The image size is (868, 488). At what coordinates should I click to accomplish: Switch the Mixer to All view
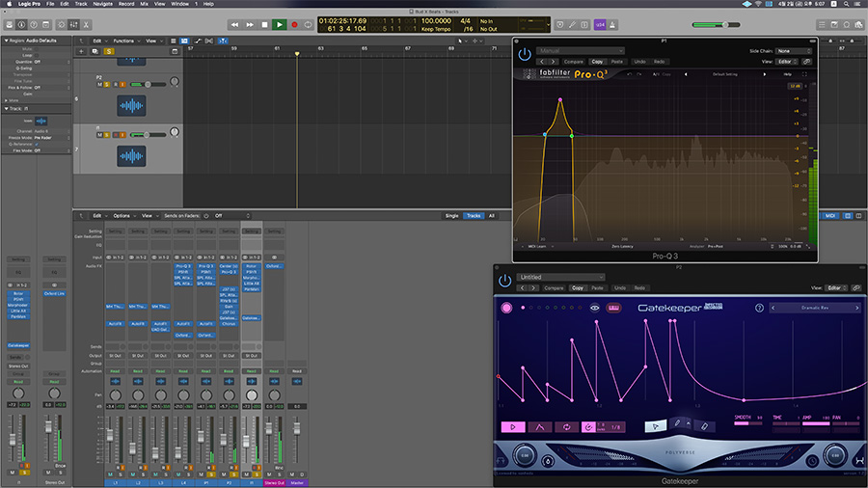tap(491, 216)
